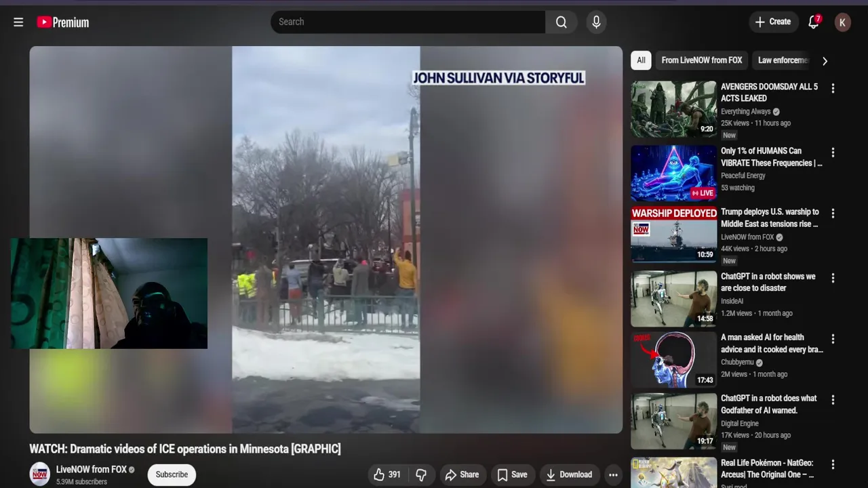Open title A man asked AI for health advice
The width and height of the screenshot is (868, 488).
pyautogui.click(x=772, y=343)
